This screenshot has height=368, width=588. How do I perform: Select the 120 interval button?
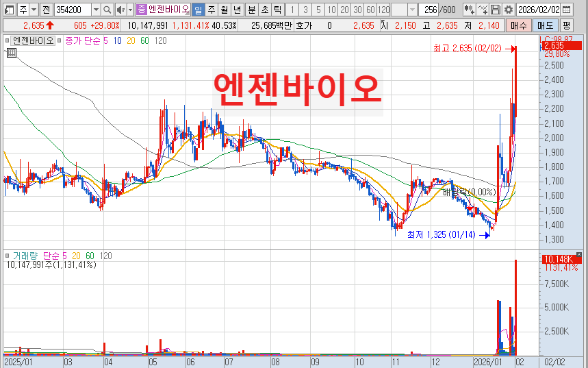click(x=383, y=10)
